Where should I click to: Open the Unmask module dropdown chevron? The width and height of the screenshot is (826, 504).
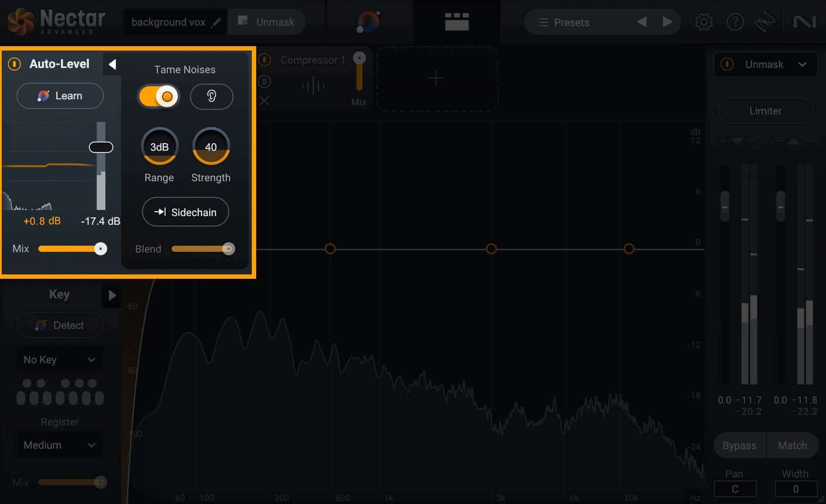coord(802,64)
